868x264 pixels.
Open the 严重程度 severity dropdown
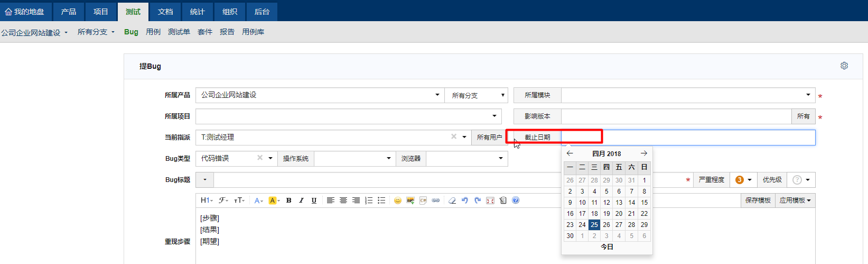point(743,180)
